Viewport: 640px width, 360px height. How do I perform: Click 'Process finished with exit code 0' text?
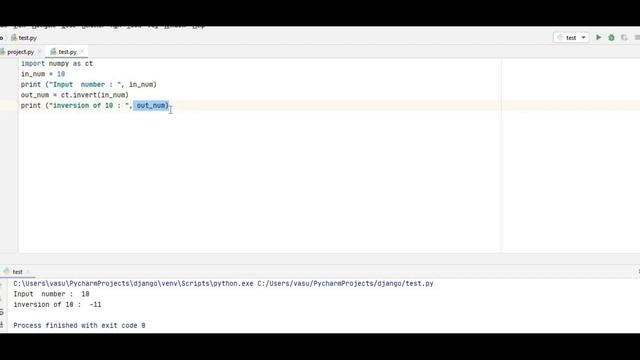tap(79, 325)
